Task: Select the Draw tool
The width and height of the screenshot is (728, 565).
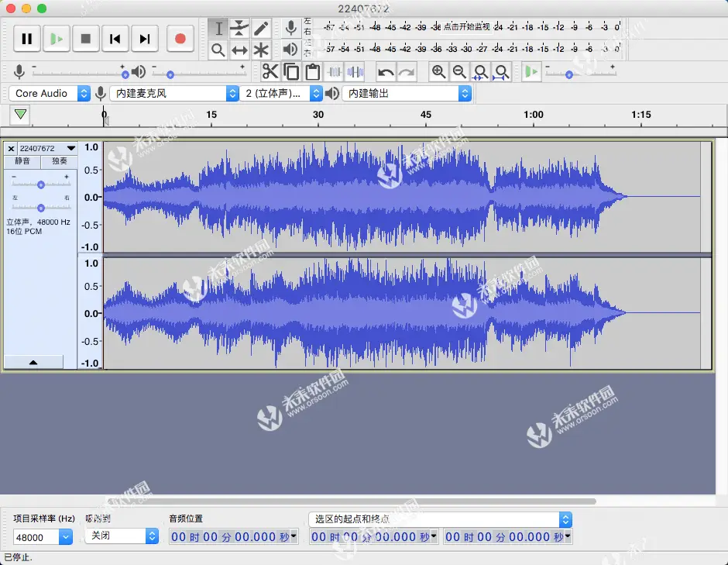Action: 260,28
